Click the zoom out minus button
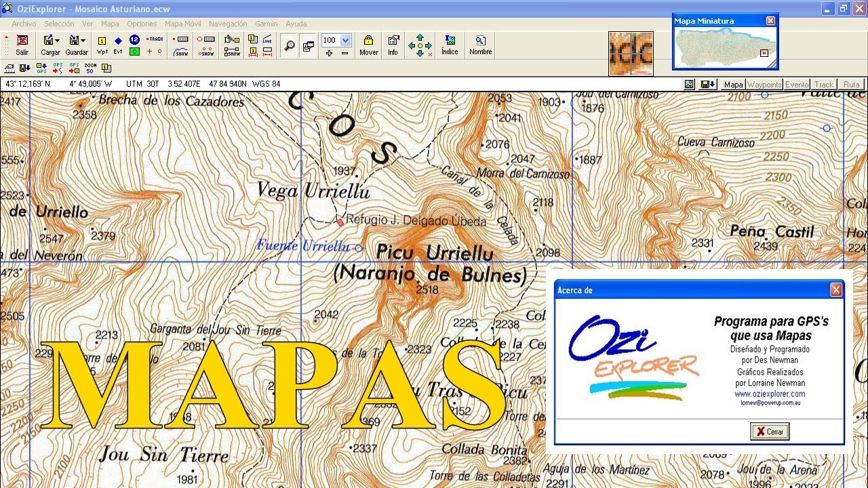The image size is (868, 488). pos(344,52)
